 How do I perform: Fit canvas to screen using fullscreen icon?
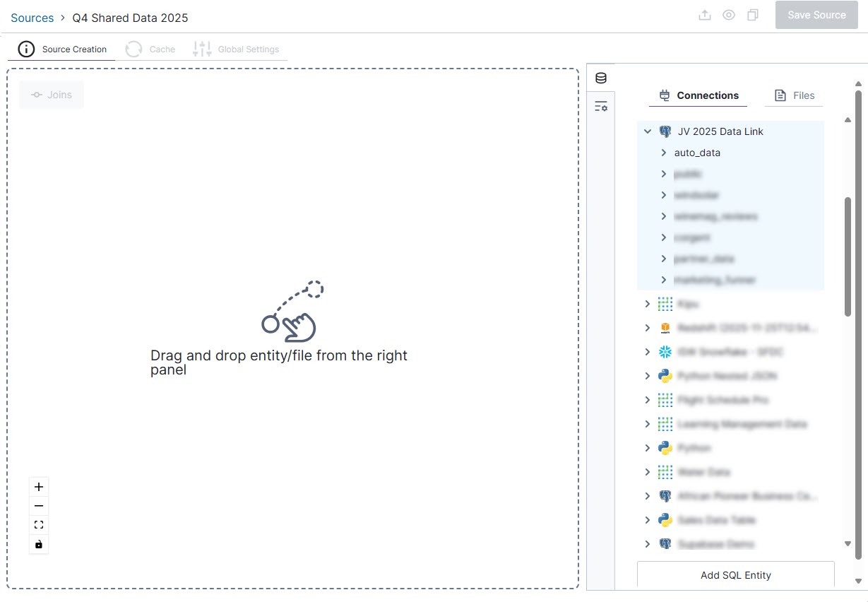39,525
